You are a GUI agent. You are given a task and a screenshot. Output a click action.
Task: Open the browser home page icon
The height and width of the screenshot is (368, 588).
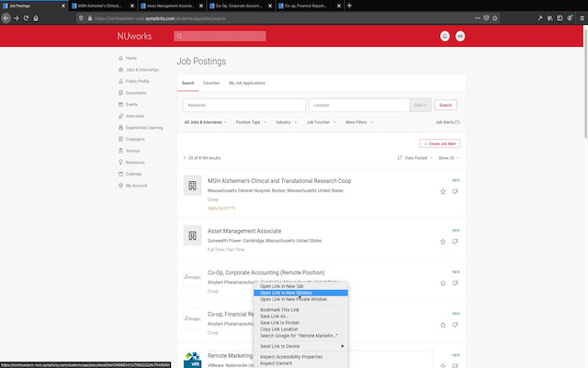pos(36,18)
